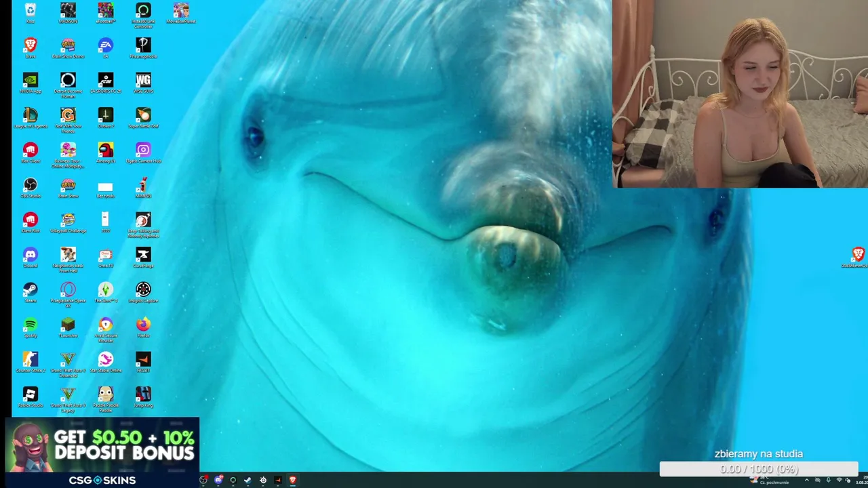Open the Paddle Paddle Paddle shortcut
Viewport: 868px width, 488px height.
(105, 399)
